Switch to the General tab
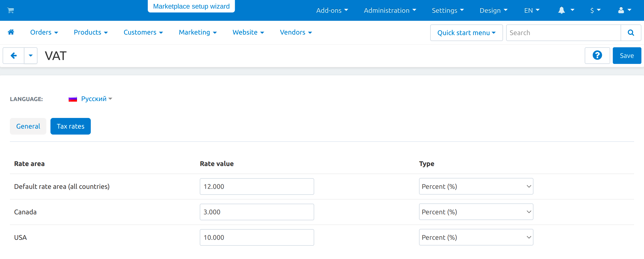Screen dimensions: 644x259 click(28, 126)
